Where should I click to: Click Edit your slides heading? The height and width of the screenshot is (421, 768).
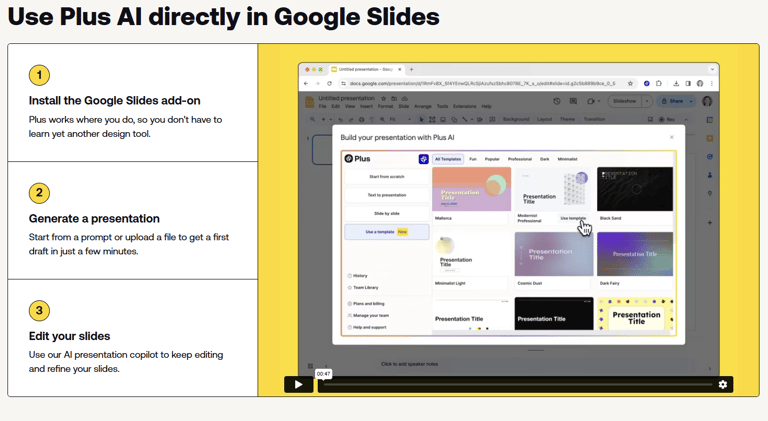point(70,336)
